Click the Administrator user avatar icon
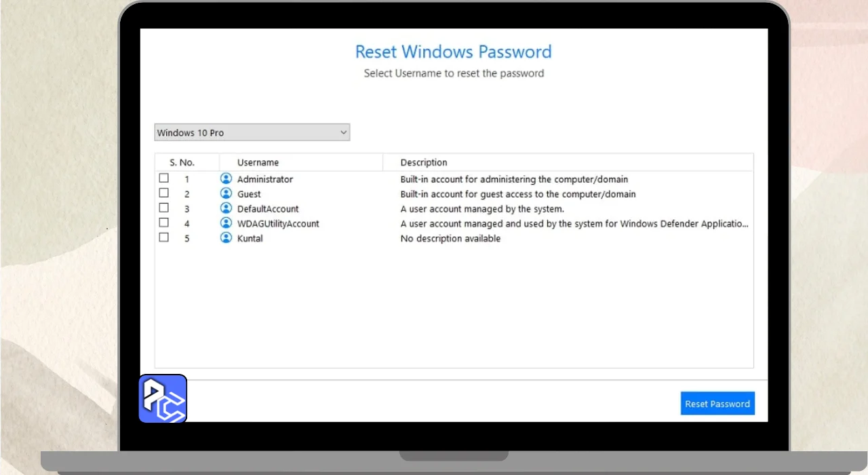 [x=226, y=178]
